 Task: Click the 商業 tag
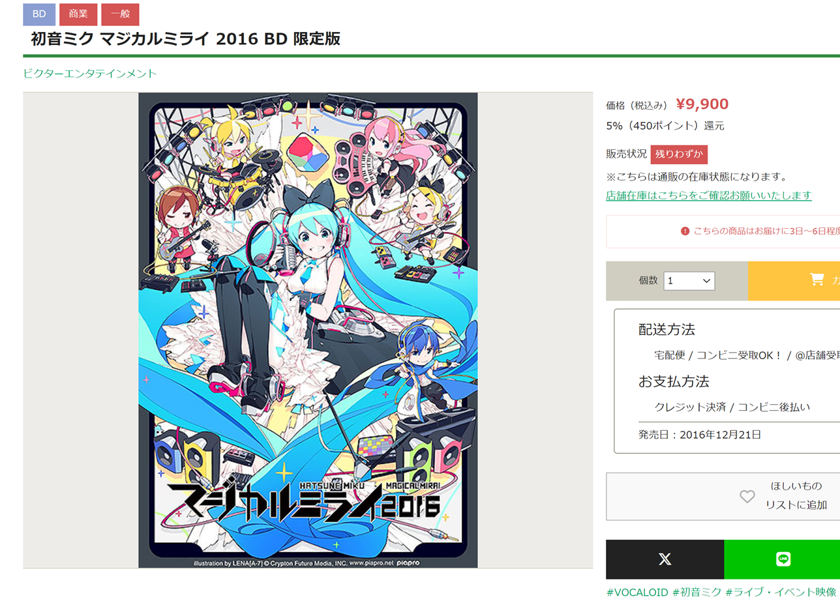pos(78,14)
